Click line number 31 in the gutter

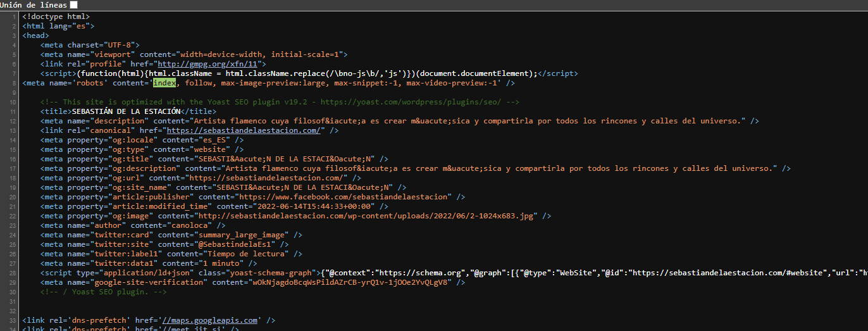click(x=13, y=301)
